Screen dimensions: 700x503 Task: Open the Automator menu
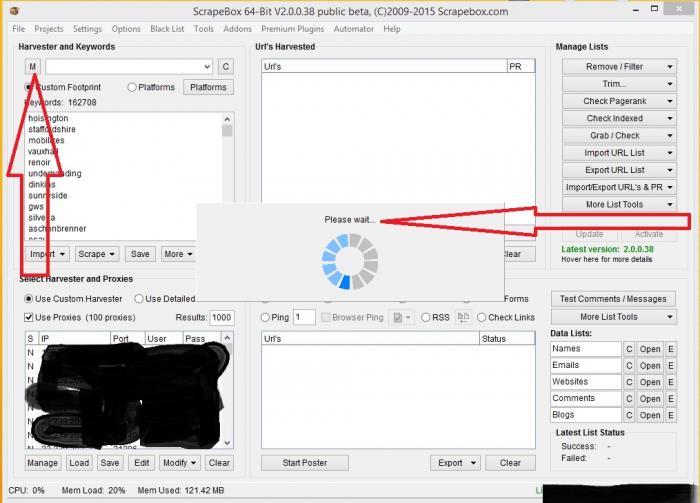click(x=354, y=29)
